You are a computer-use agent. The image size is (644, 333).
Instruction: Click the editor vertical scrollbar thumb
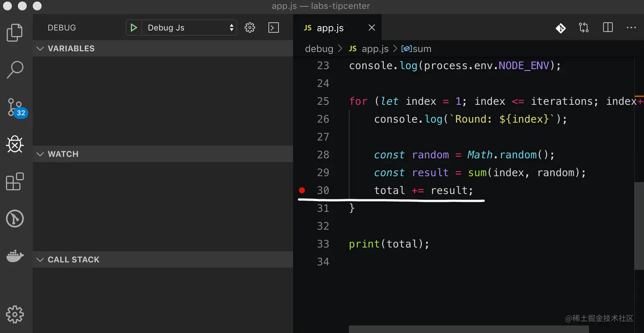(x=639, y=226)
